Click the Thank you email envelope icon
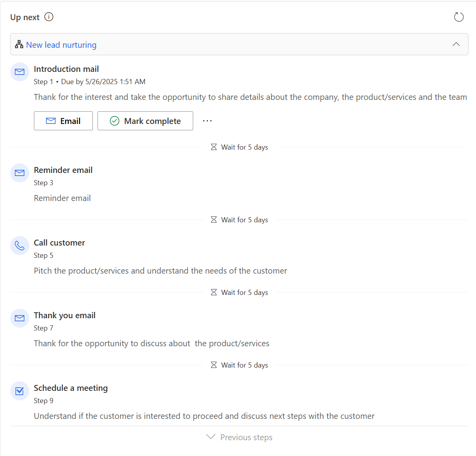 [x=20, y=318]
